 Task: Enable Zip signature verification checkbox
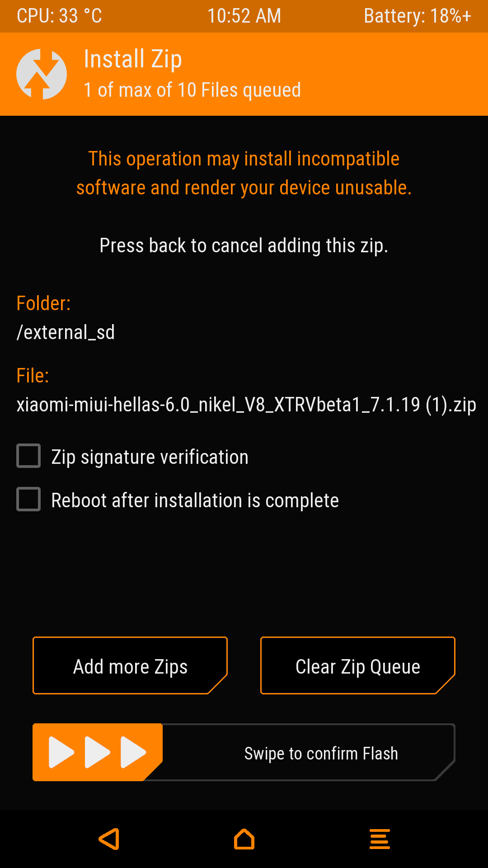tap(28, 456)
